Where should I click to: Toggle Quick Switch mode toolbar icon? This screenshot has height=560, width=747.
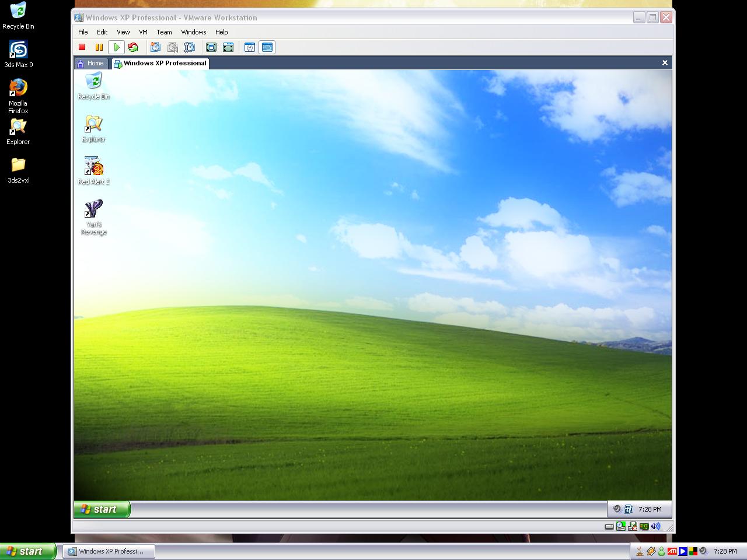228,47
